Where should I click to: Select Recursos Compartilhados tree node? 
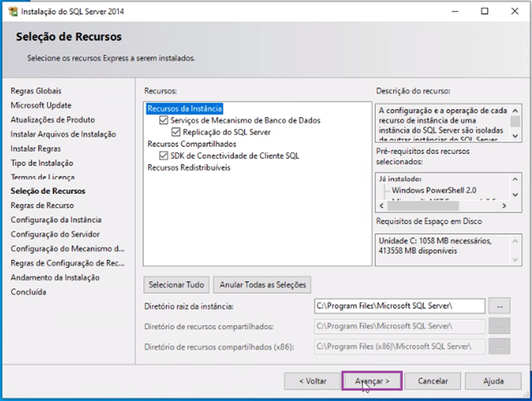[192, 144]
